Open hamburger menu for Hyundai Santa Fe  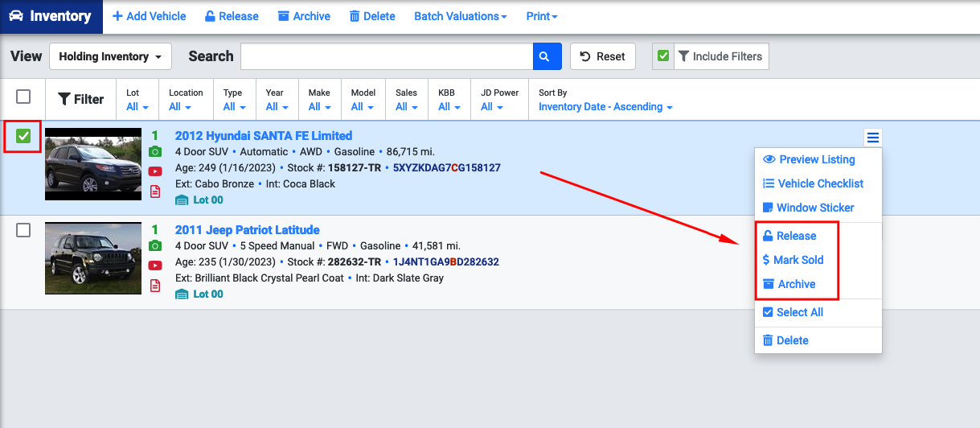point(873,138)
